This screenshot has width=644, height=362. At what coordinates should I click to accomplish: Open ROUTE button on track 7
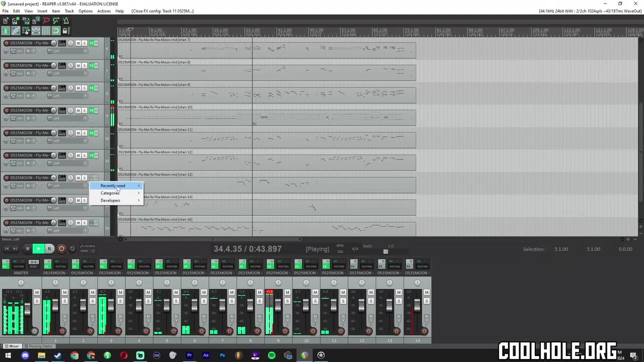[x=62, y=65]
